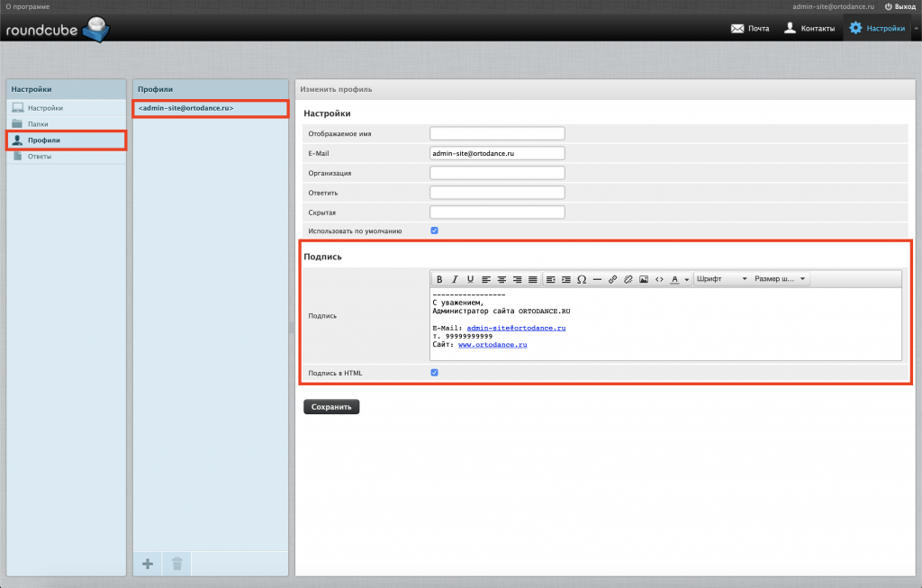
Task: Click 'Администратор сайта ORTODANCE.RU' signature line
Action: tap(502, 311)
